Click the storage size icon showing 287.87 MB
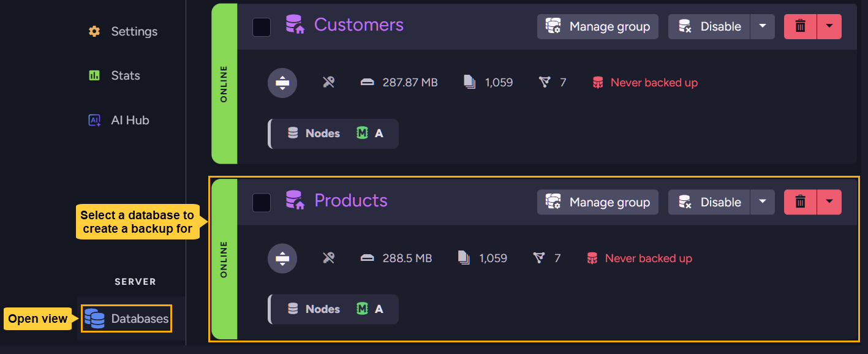Viewport: 868px width, 354px height. [x=368, y=81]
